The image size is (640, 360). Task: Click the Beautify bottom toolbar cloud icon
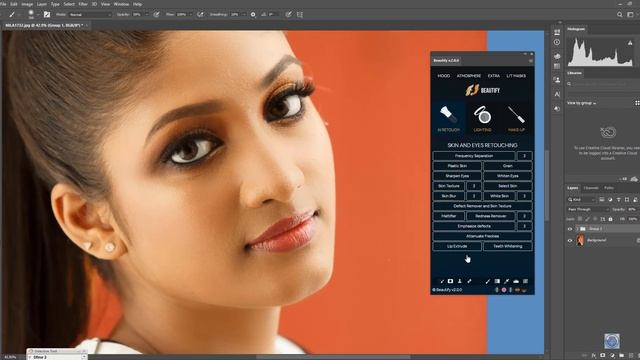516,281
